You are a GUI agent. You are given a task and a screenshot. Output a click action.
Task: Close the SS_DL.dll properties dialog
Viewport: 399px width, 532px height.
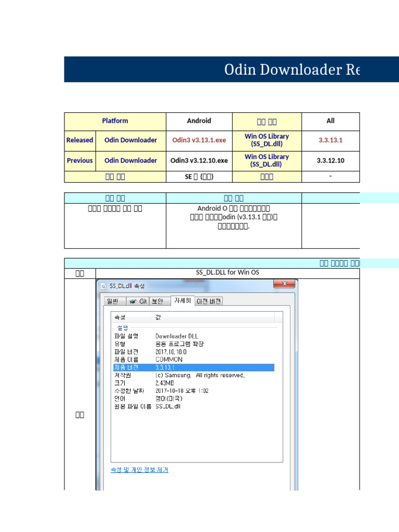click(284, 284)
